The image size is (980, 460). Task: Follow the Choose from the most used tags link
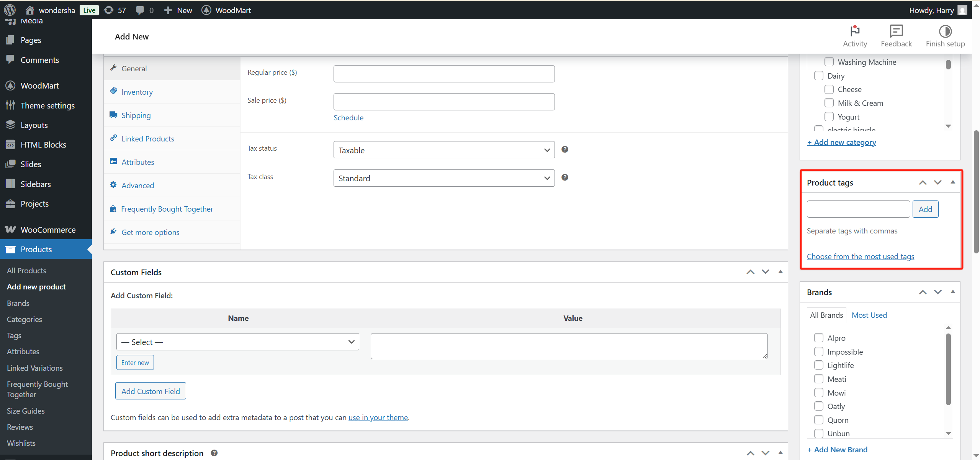click(860, 256)
